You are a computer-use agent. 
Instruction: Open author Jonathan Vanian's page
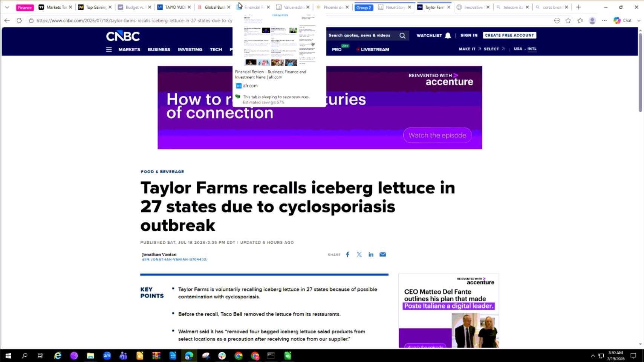click(159, 255)
